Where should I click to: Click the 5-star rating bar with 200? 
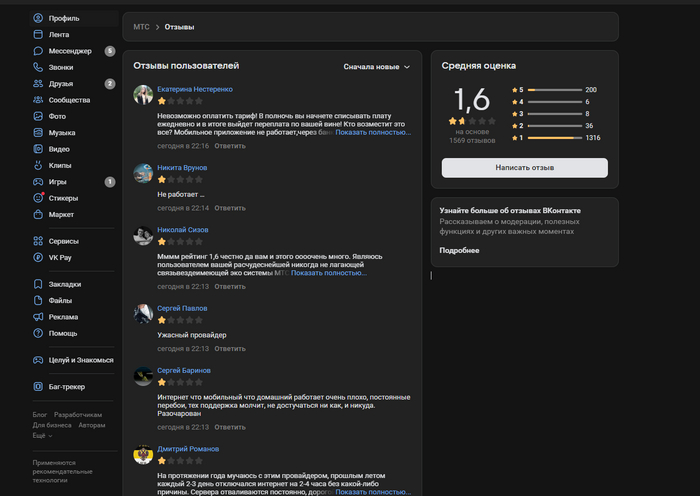556,90
